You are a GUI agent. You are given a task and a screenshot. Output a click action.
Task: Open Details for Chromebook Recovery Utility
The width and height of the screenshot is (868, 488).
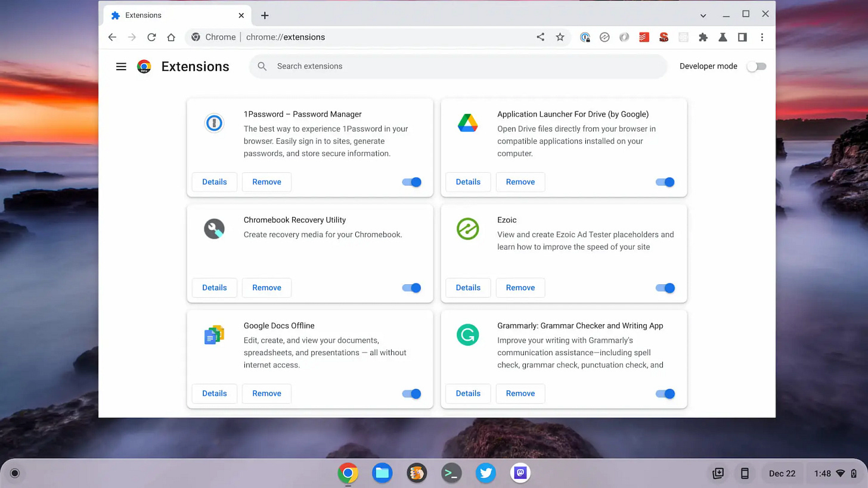tap(214, 288)
